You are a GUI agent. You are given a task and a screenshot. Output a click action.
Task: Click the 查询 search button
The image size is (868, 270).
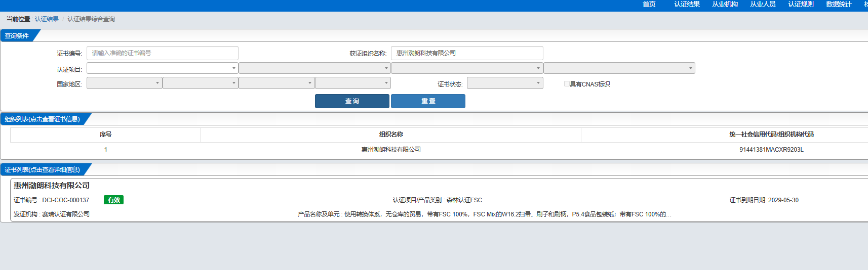pos(352,101)
